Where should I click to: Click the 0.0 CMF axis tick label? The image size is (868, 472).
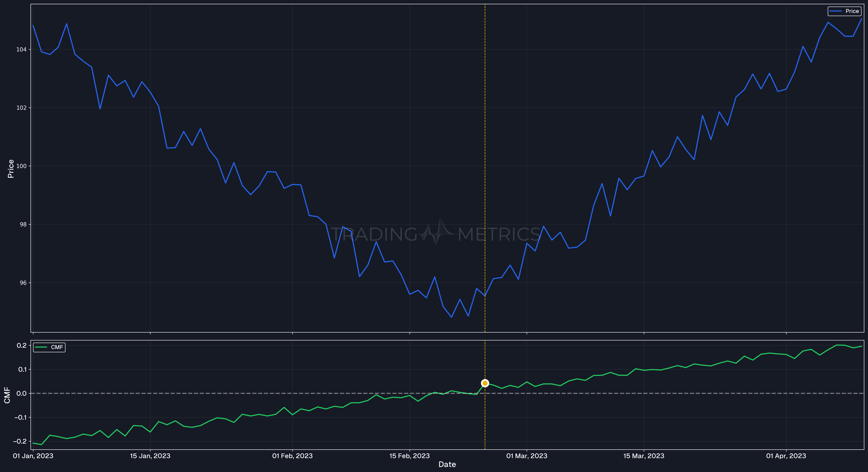pyautogui.click(x=22, y=393)
